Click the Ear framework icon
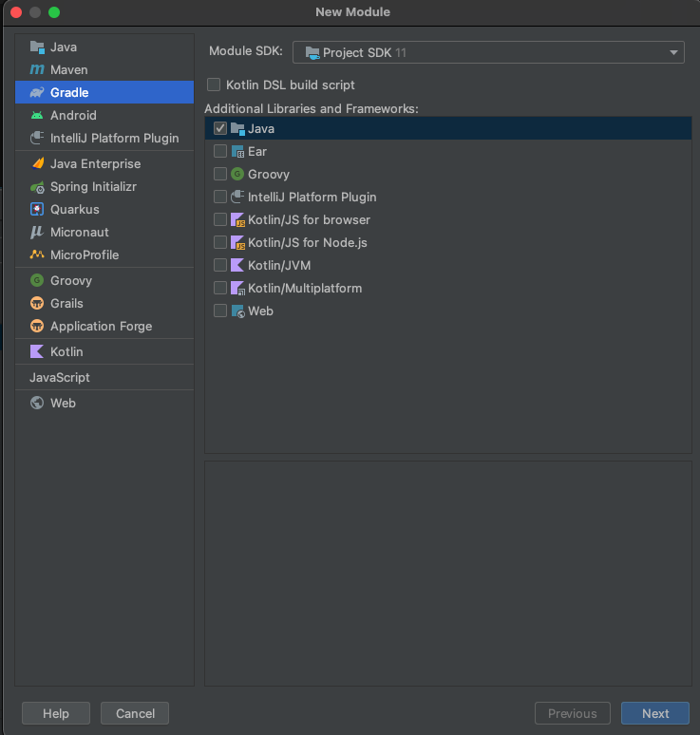This screenshot has height=735, width=700. pyautogui.click(x=237, y=151)
